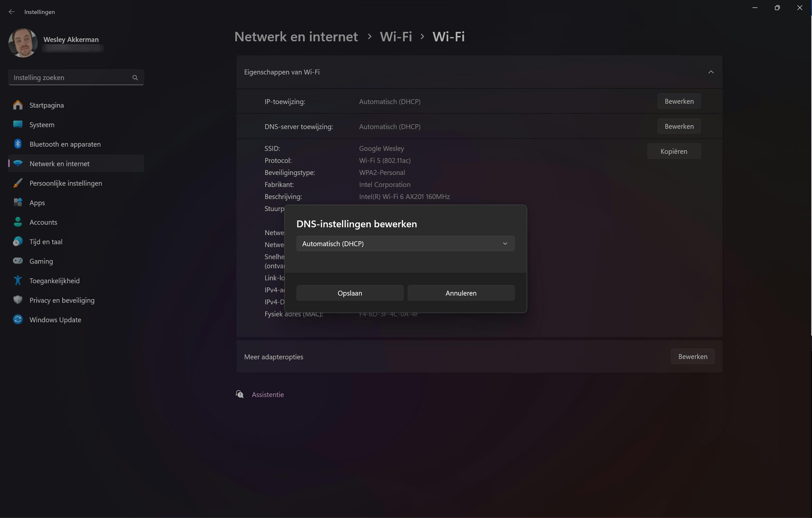The height and width of the screenshot is (518, 812).
Task: Click the Assistentie link
Action: tap(268, 394)
